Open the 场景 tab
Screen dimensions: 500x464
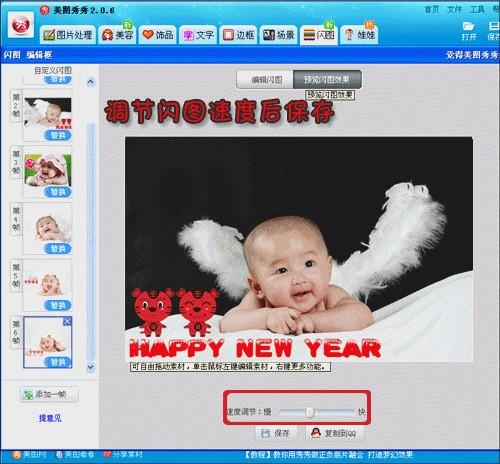click(x=279, y=35)
